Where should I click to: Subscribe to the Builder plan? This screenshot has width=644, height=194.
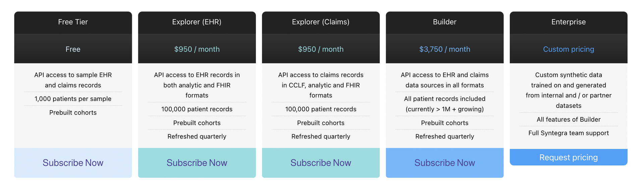(x=444, y=163)
